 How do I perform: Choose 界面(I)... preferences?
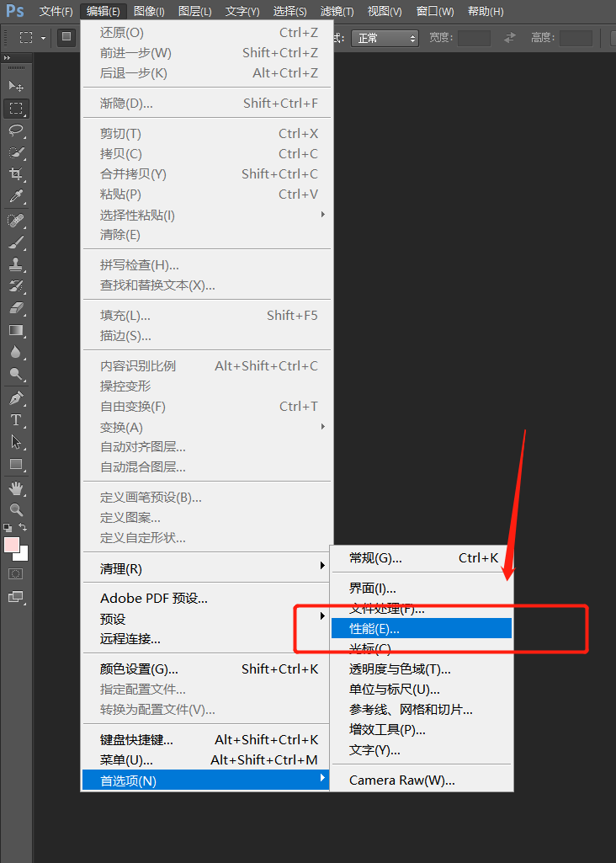click(x=422, y=589)
